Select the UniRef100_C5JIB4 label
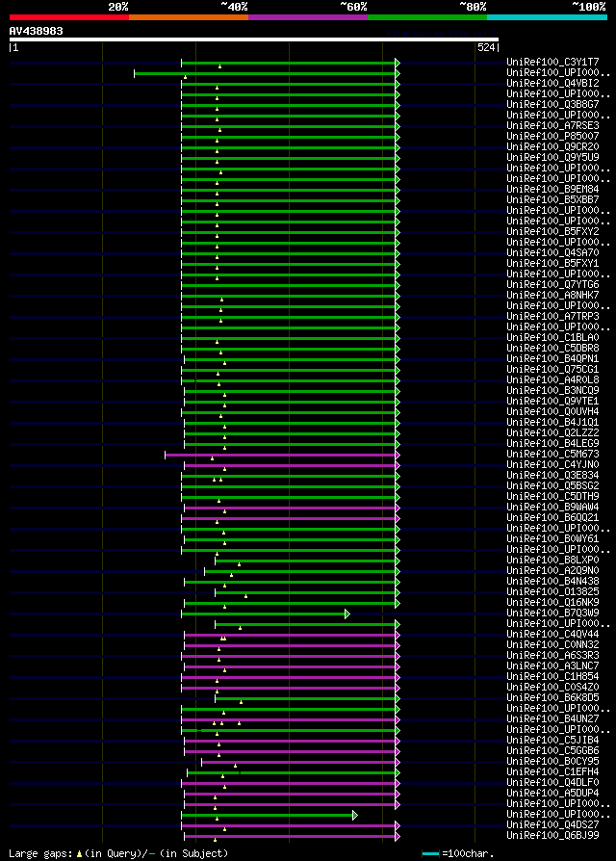 (552, 741)
